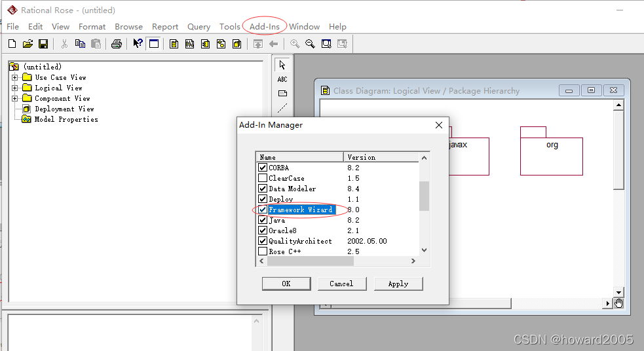This screenshot has height=351, width=644.
Task: Click the add-in list horizontal scrollbar thumb
Action: (x=311, y=261)
